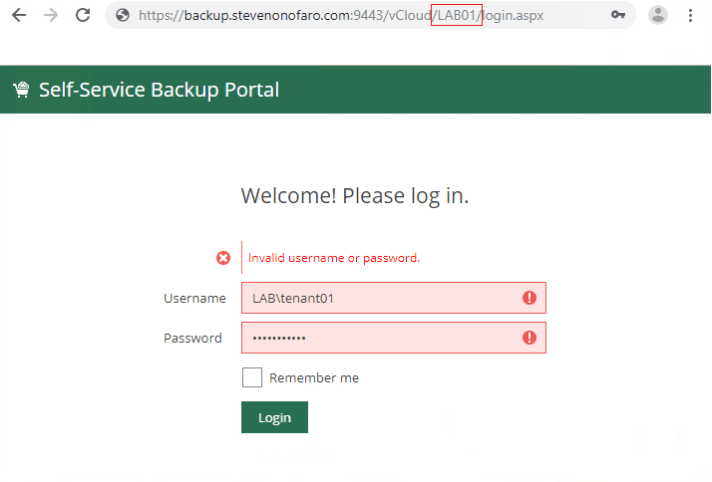The height and width of the screenshot is (482, 712).
Task: Open the browser three-dot menu
Action: (691, 15)
